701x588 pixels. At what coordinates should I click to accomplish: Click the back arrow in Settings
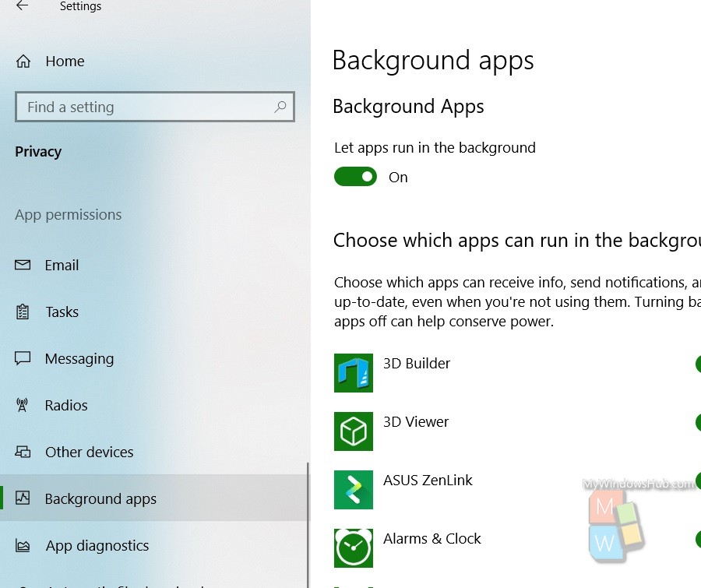point(22,5)
